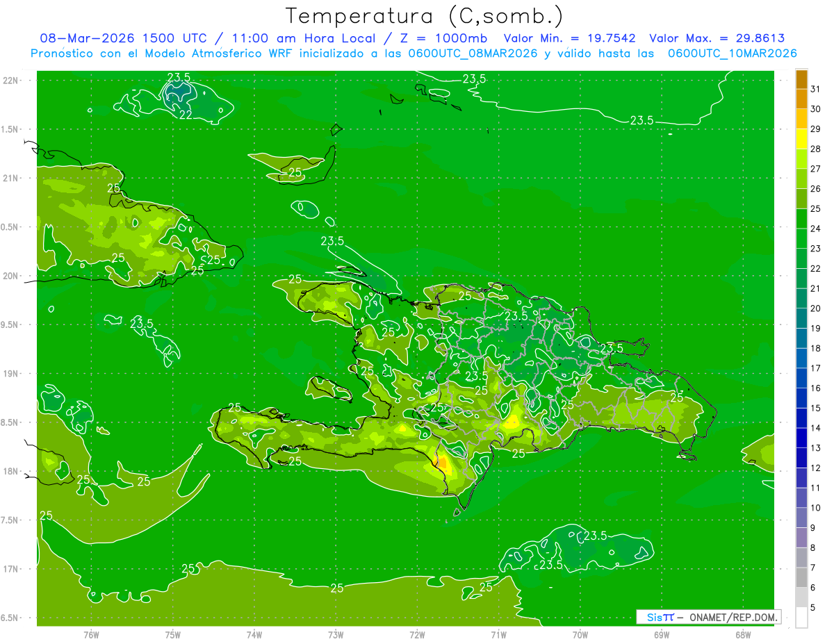Click the "Valor Min. = 19.7542" value
The image size is (834, 644).
pos(569,38)
